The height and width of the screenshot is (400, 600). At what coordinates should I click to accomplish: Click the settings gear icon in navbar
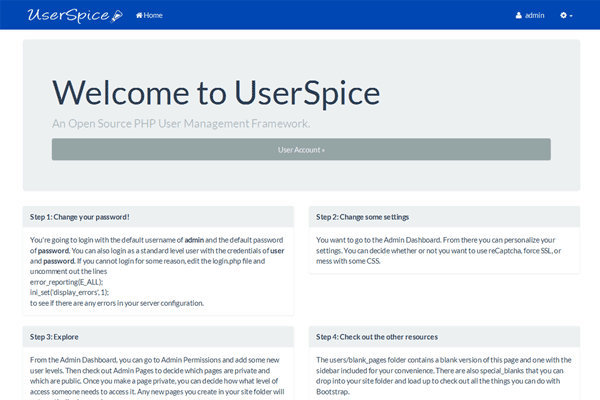tap(563, 16)
